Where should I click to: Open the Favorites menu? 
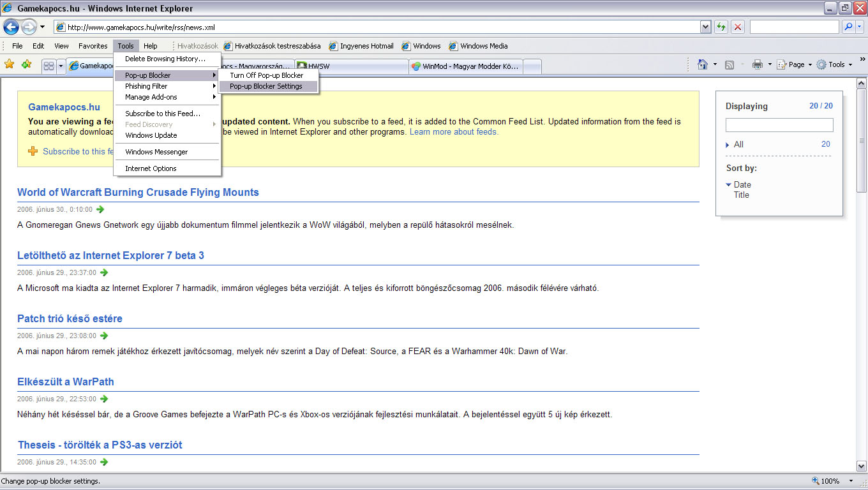(93, 46)
